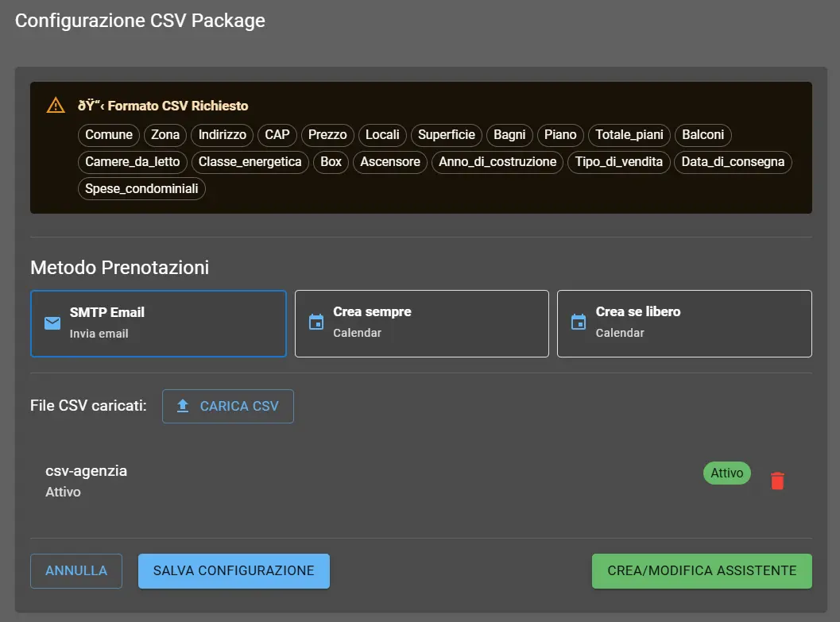
Task: Select SMTP Email as booking method
Action: coord(158,323)
